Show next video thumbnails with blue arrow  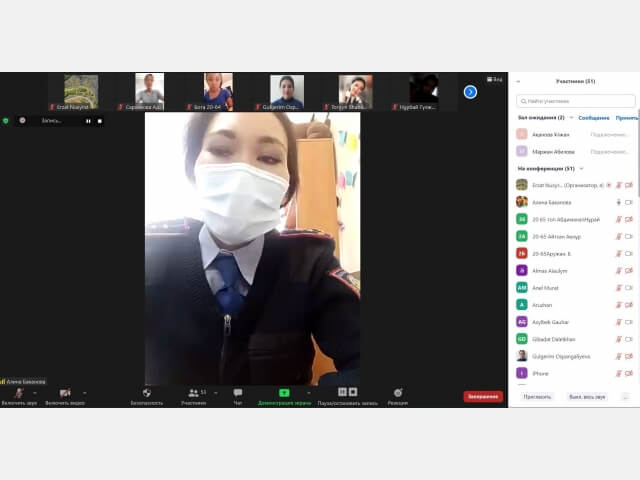[470, 92]
